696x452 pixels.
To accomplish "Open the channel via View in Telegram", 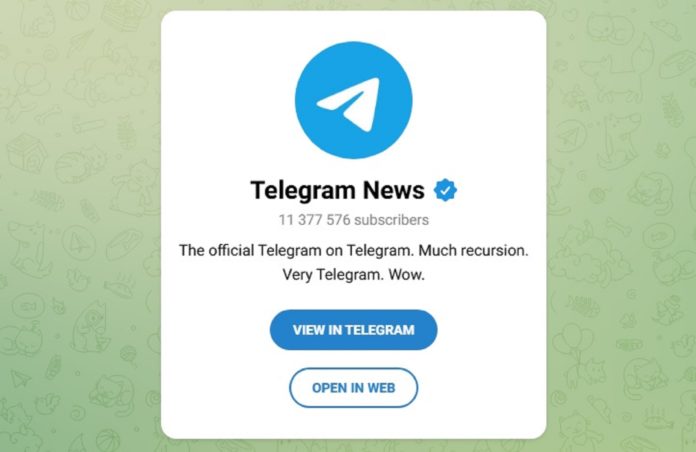I will tap(354, 330).
